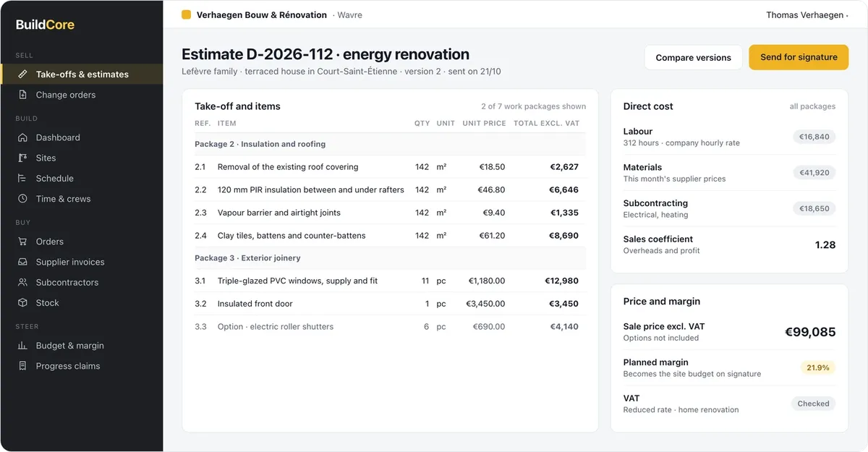Image resolution: width=868 pixels, height=452 pixels.
Task: Go to Change orders
Action: pos(82,95)
